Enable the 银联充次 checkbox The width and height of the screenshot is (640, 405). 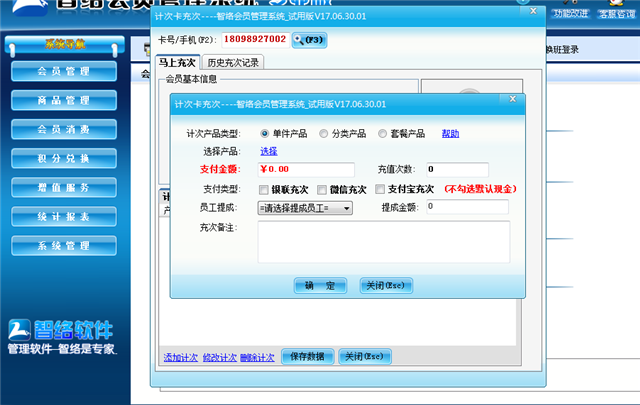click(x=264, y=189)
